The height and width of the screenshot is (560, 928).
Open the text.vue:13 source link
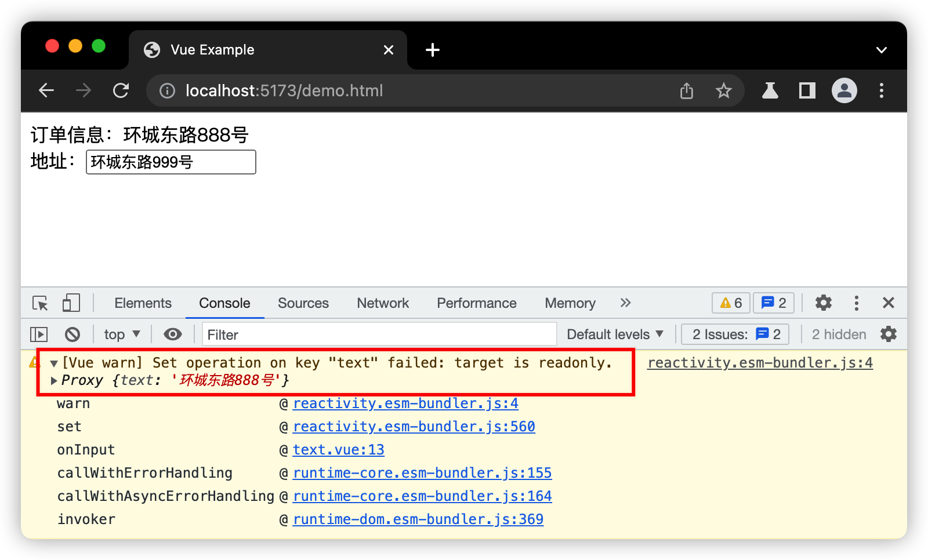pyautogui.click(x=338, y=450)
